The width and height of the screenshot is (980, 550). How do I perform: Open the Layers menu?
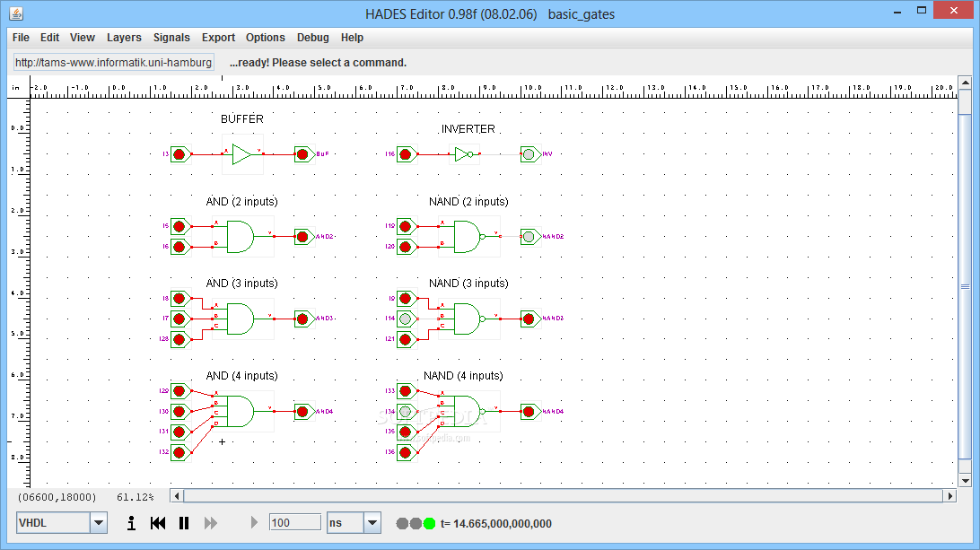(x=124, y=38)
